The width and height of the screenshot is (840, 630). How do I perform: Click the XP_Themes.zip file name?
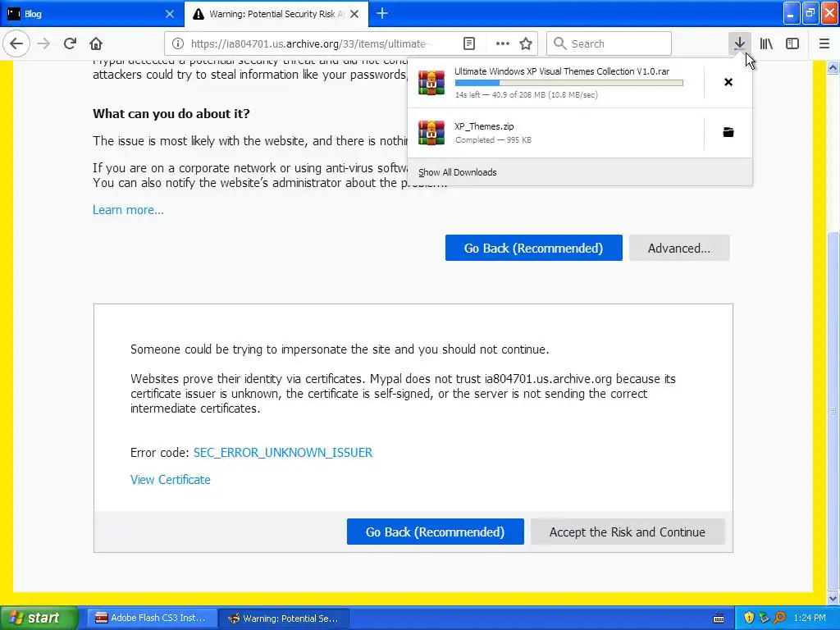[484, 126]
